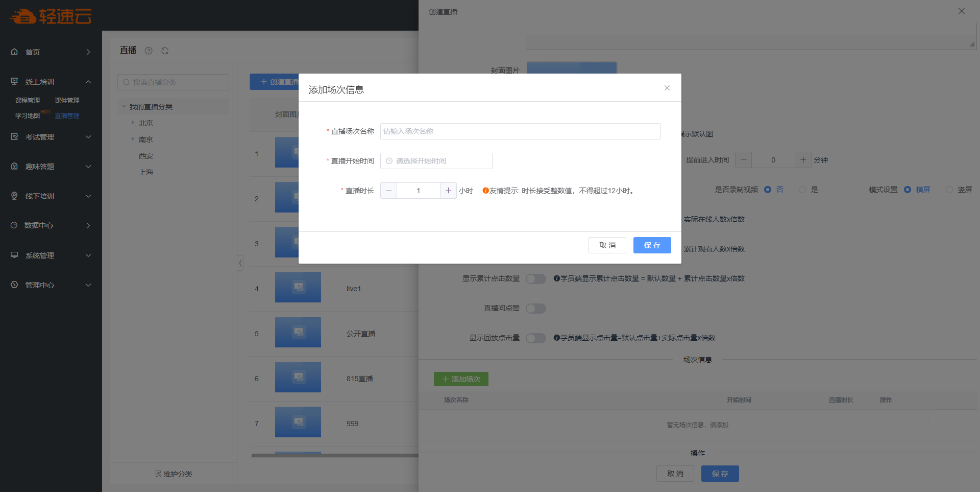Image resolution: width=980 pixels, height=492 pixels.
Task: Click the 考试管理 edit icon in sidebar
Action: 14,137
